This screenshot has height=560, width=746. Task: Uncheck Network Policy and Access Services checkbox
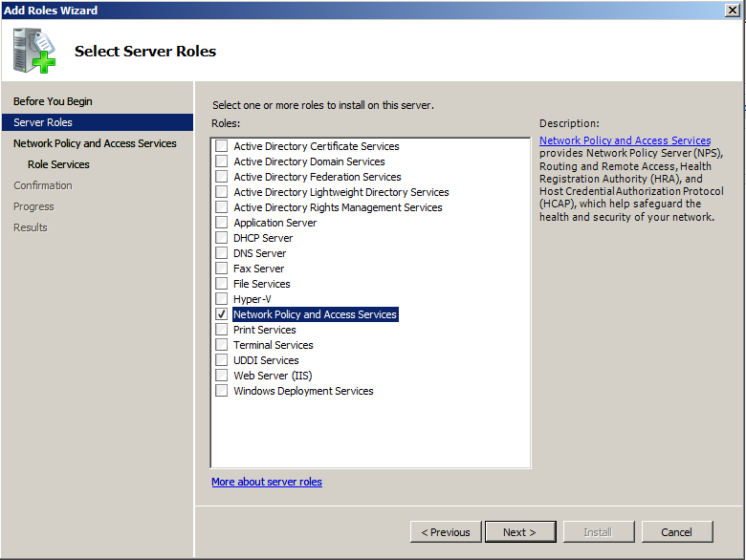(221, 313)
